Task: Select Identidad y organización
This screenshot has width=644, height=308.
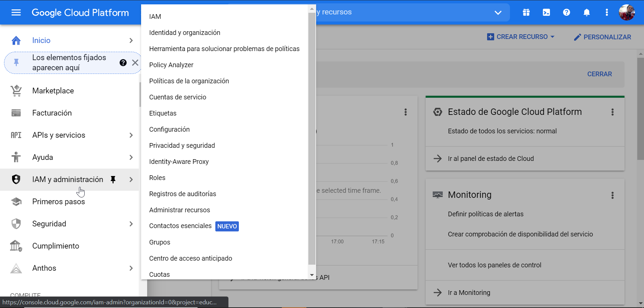Action: (x=224, y=33)
